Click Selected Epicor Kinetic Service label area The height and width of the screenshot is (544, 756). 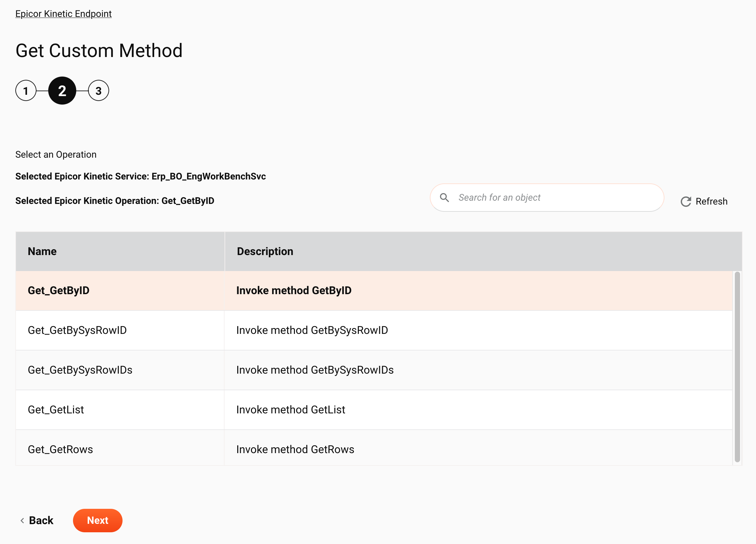[141, 176]
